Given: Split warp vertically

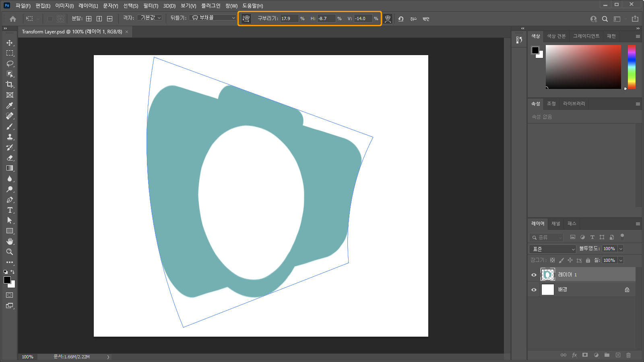Looking at the screenshot, I should [x=99, y=19].
